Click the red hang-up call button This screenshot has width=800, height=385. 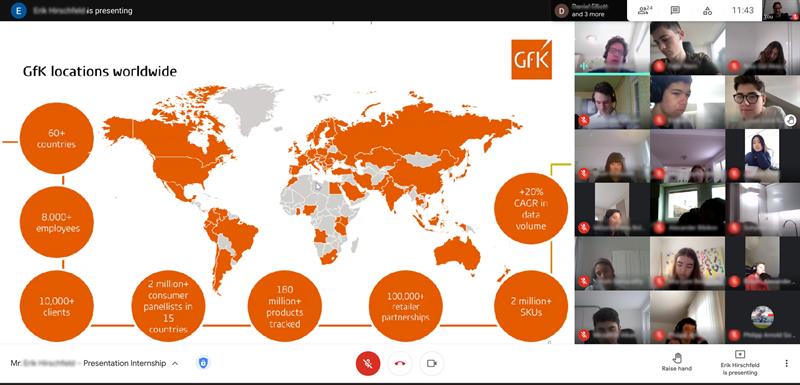pyautogui.click(x=399, y=364)
